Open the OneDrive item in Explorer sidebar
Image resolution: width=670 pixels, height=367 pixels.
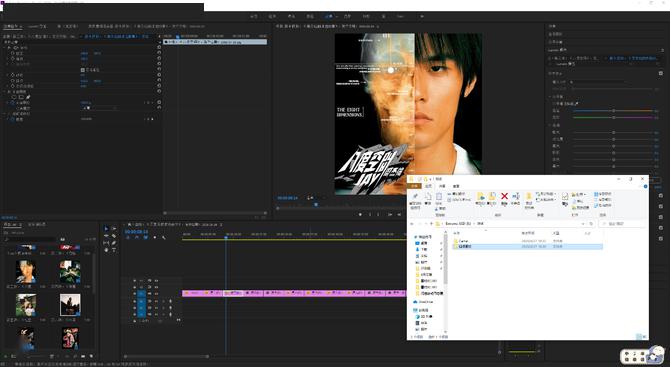[425, 302]
